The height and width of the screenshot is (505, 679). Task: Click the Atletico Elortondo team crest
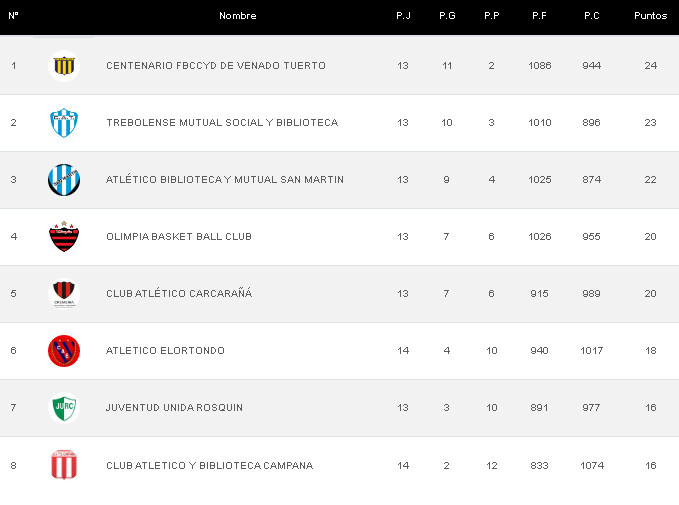(64, 351)
